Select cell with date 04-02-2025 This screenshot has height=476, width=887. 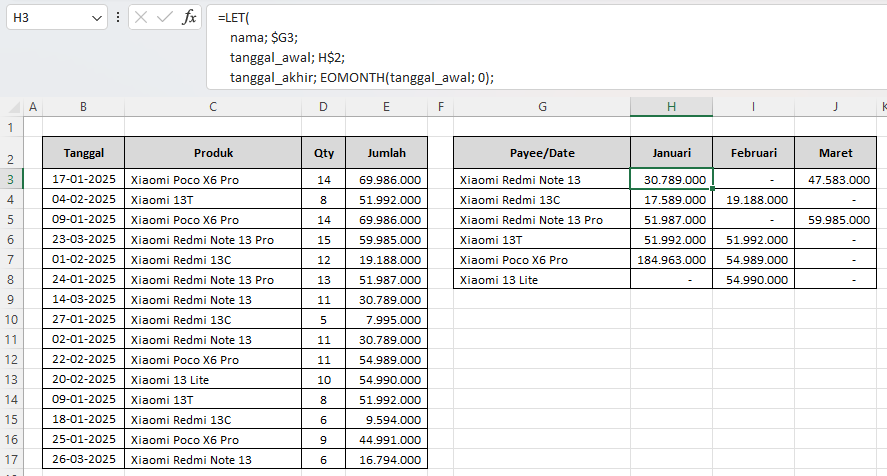[x=84, y=199]
